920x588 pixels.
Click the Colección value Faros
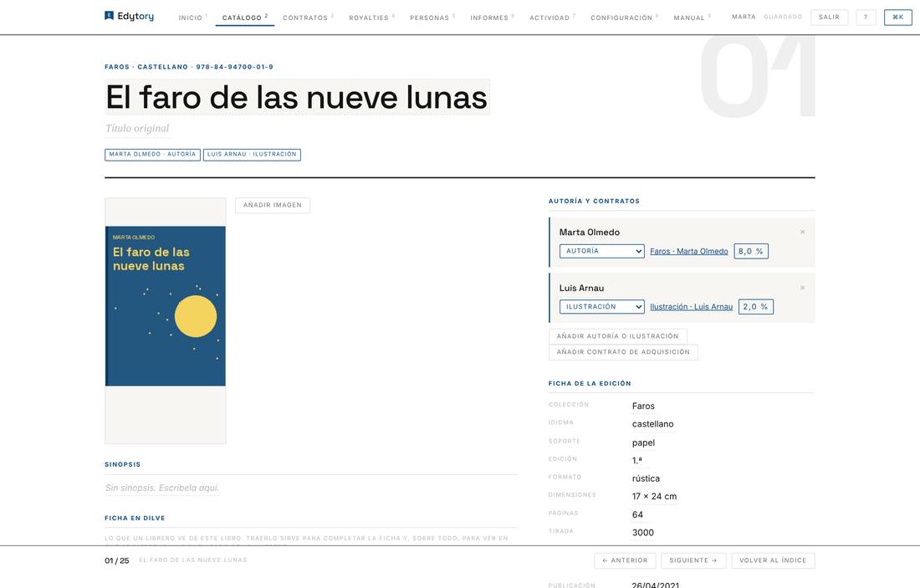(x=643, y=406)
